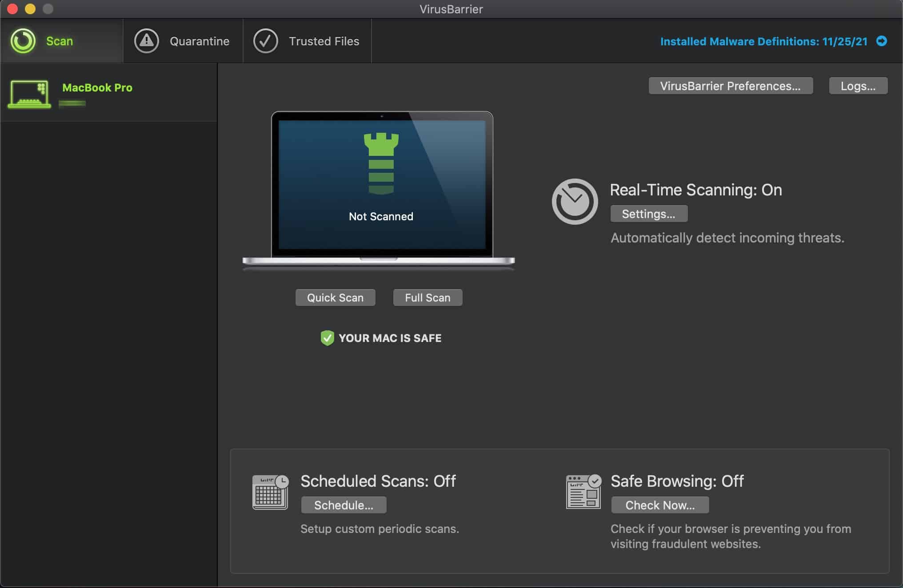Open the Trusted Files tab
Screen dimensions: 903x588
[x=307, y=41]
